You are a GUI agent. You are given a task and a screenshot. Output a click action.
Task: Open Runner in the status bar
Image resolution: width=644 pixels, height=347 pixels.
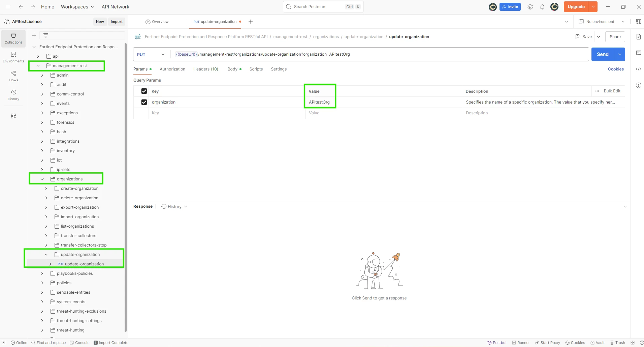pyautogui.click(x=521, y=343)
